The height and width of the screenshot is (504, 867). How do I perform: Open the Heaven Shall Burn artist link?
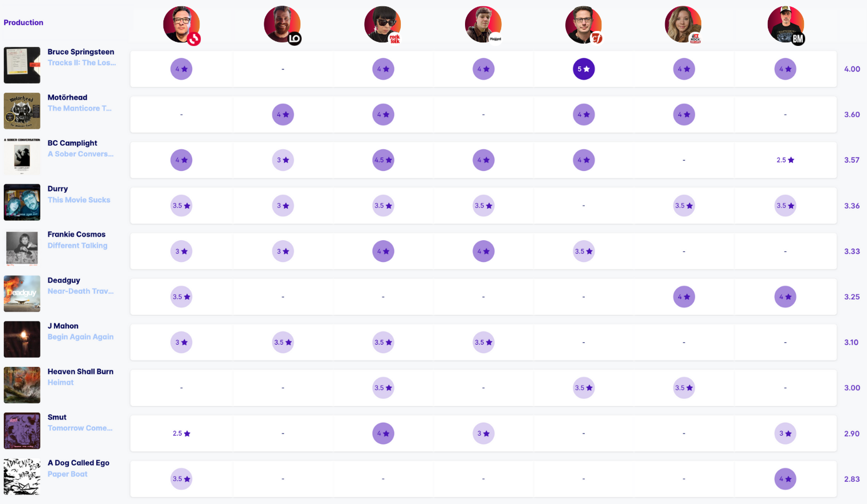click(x=80, y=372)
